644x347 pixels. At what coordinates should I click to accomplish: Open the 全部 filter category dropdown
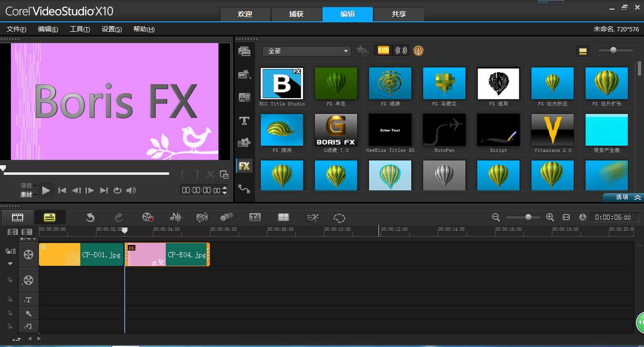306,51
